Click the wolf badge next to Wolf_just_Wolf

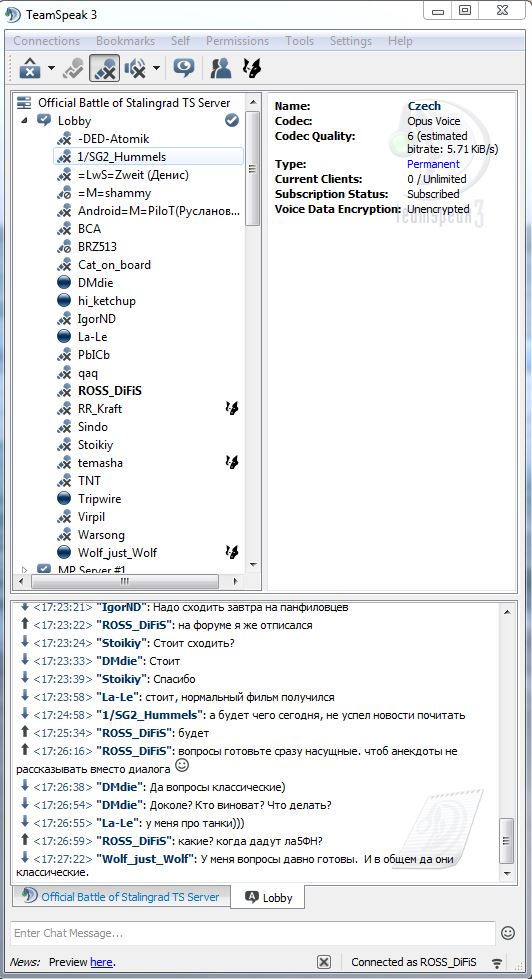[232, 552]
